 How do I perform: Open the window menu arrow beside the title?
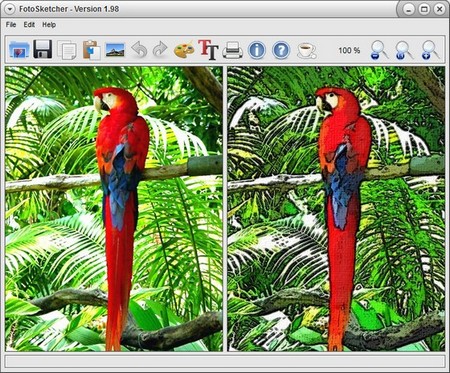click(x=10, y=9)
